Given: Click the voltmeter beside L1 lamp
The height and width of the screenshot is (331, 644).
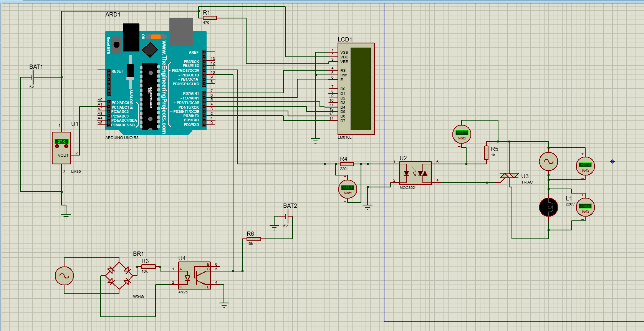Looking at the screenshot, I should pyautogui.click(x=585, y=207).
